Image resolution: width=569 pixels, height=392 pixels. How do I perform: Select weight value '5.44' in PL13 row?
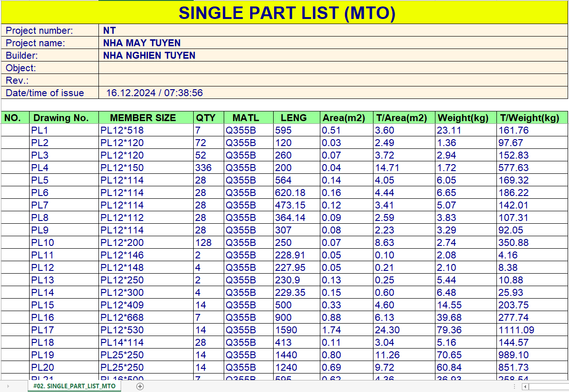(466, 280)
